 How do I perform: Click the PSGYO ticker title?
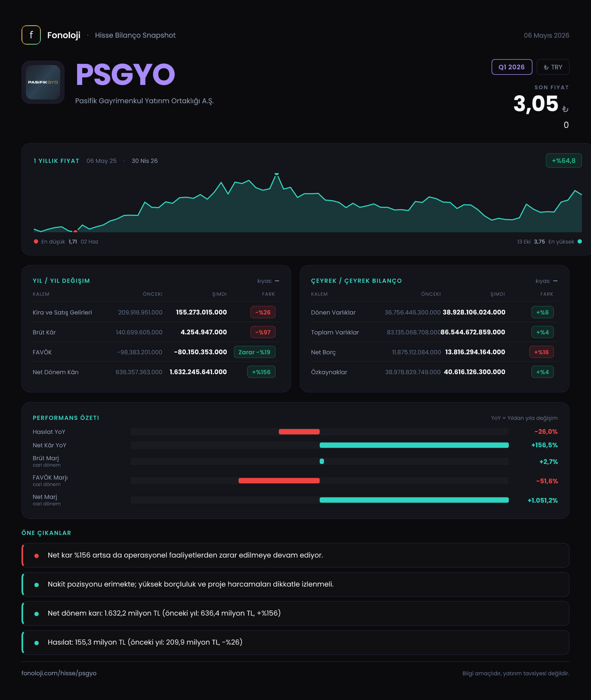[125, 74]
